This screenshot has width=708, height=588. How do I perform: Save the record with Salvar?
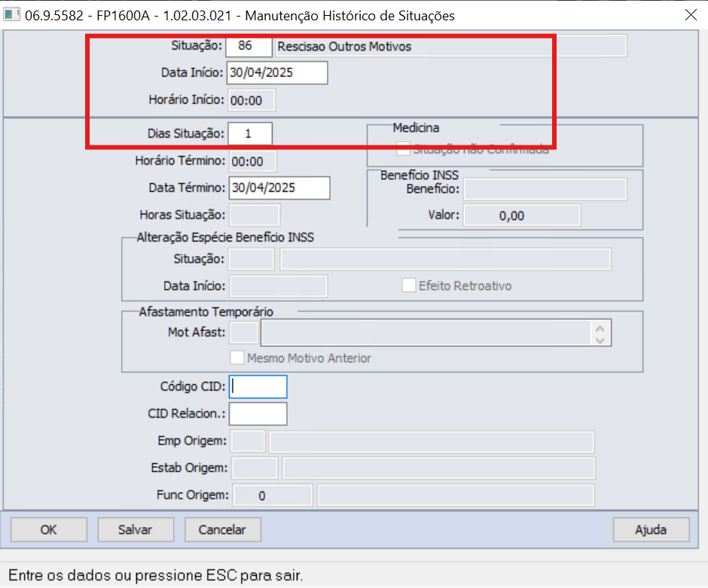pyautogui.click(x=136, y=530)
